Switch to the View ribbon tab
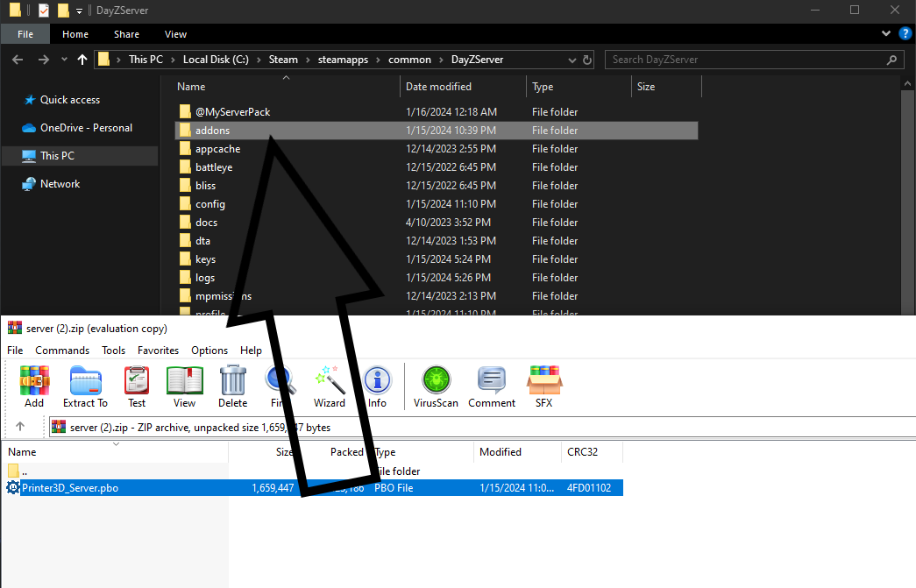The width and height of the screenshot is (916, 588). click(175, 34)
